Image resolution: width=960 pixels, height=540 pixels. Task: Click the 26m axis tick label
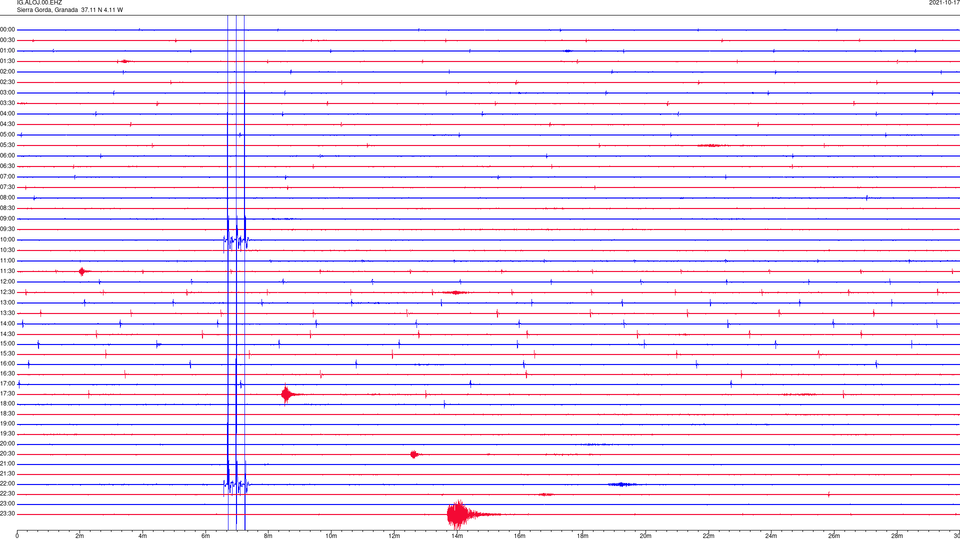pyautogui.click(x=834, y=536)
